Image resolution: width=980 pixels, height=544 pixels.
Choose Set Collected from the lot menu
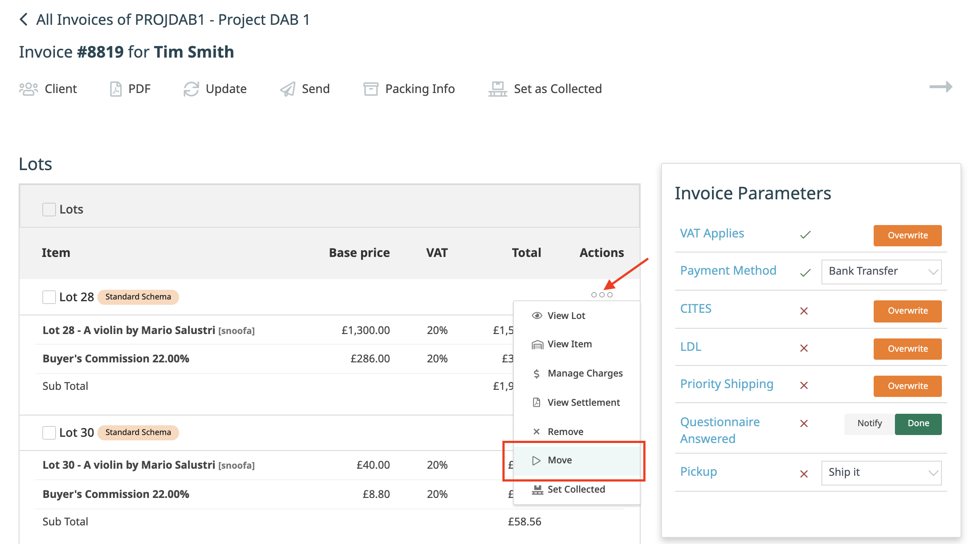coord(576,490)
